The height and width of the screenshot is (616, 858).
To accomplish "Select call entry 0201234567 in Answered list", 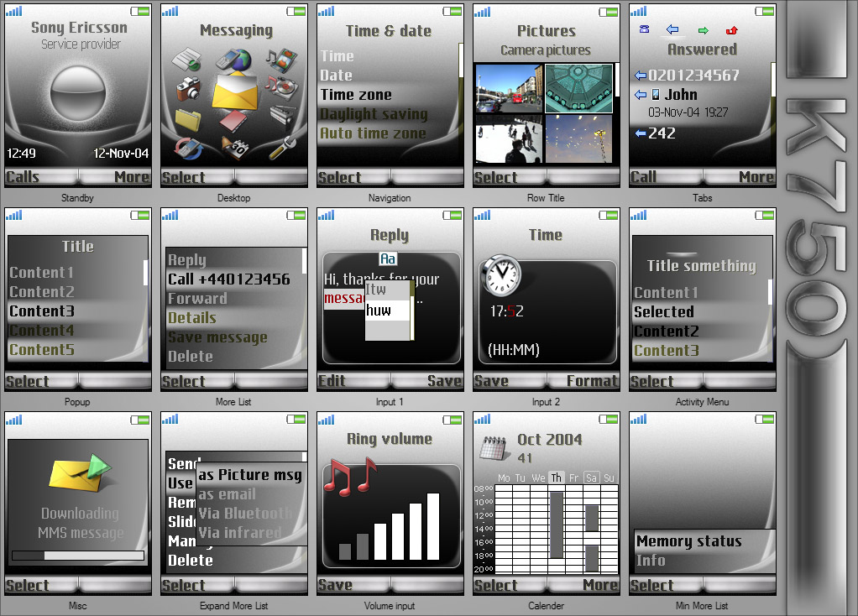I will (701, 75).
